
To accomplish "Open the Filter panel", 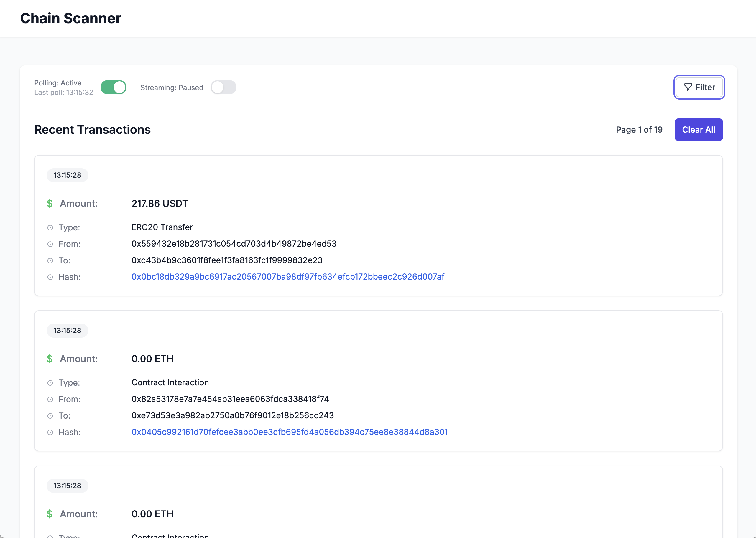I will pyautogui.click(x=699, y=87).
